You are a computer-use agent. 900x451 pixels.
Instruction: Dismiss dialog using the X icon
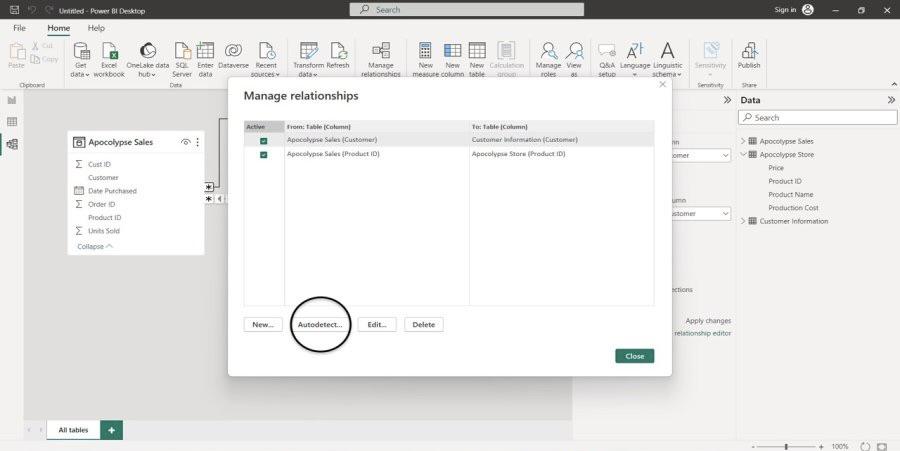[x=662, y=84]
